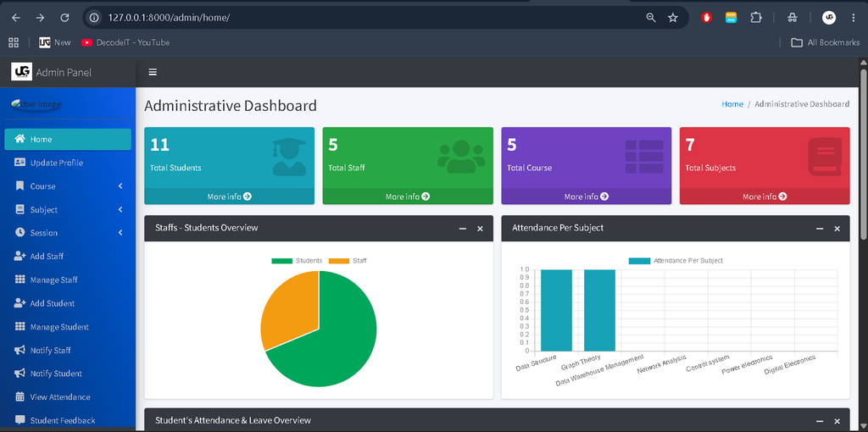Click the View Attendance calendar icon
The image size is (868, 432).
click(x=20, y=396)
